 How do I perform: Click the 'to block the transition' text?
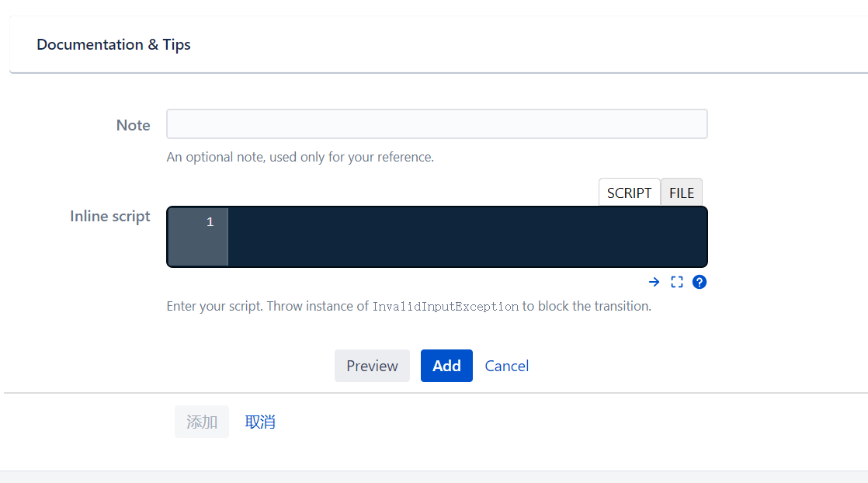click(586, 306)
